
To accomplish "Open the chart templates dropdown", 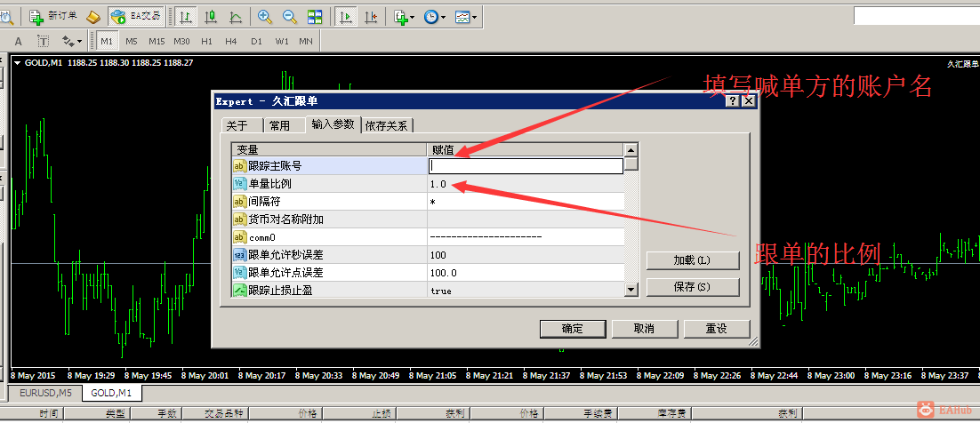I will point(466,17).
